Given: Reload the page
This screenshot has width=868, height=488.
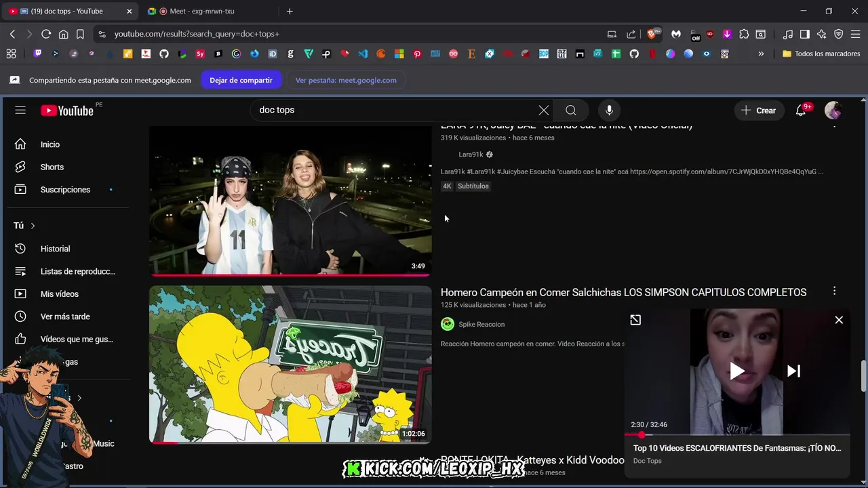Looking at the screenshot, I should pos(46,34).
